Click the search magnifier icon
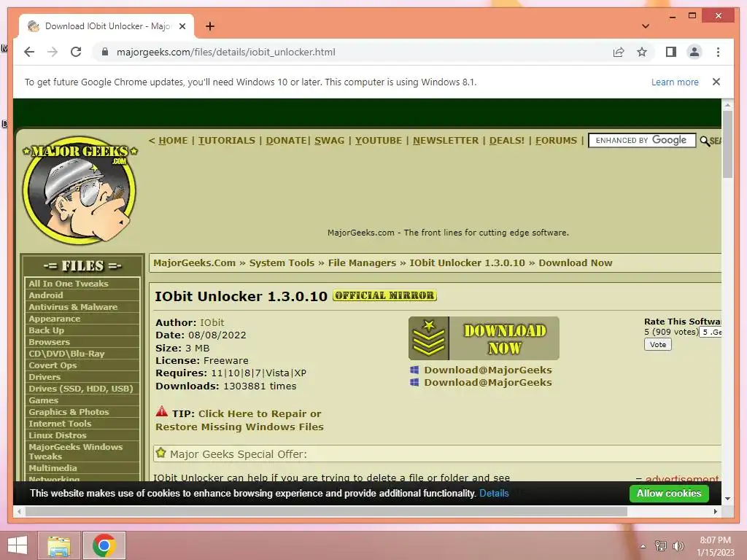Screen dimensions: 747x560 705,141
